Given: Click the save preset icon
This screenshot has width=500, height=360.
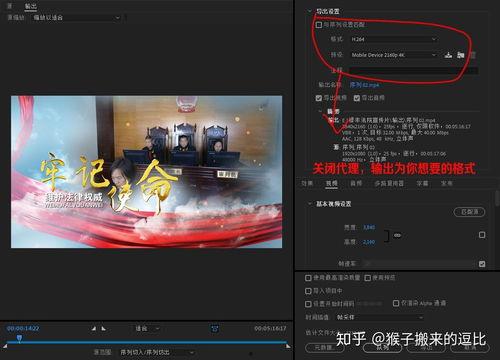Looking at the screenshot, I should tap(448, 55).
